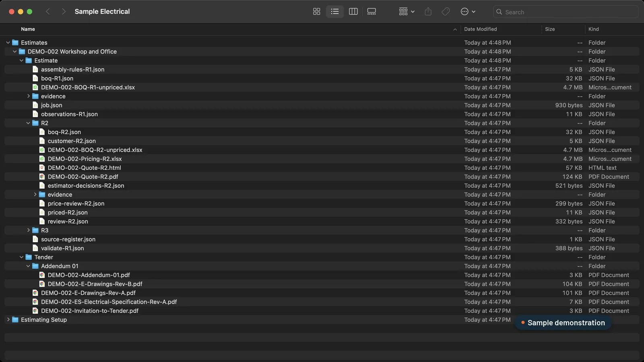The image size is (644, 362).
Task: Select the DEMO-002-Invitation-to-Tender.pdf file icon
Action: [35, 311]
